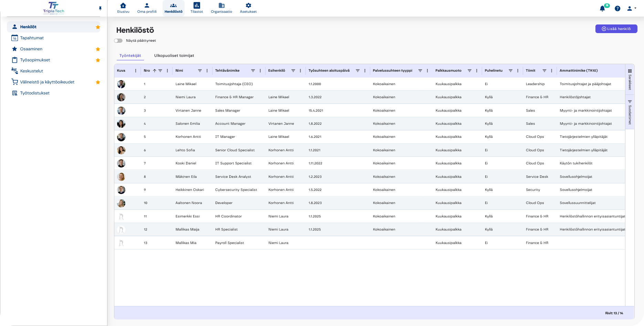The image size is (644, 326).
Task: Select the Cybersecurity Specialist cell
Action: [x=236, y=190]
